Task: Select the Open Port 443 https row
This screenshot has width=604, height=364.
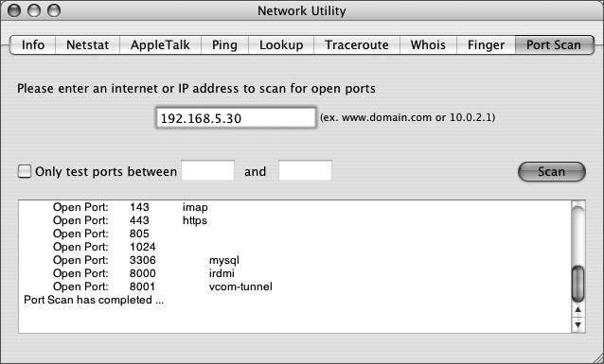Action: point(130,220)
